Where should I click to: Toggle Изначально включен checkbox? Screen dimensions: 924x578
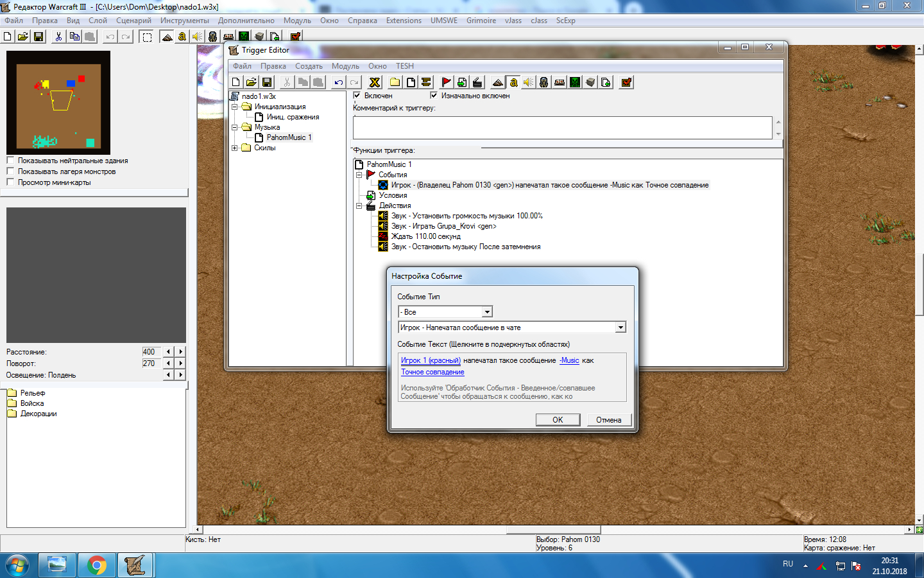434,96
